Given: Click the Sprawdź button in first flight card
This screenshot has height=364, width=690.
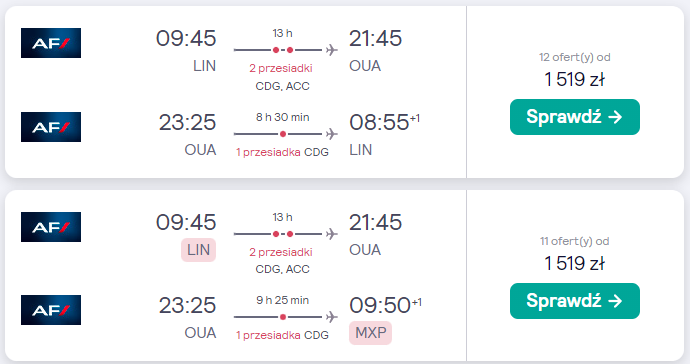Looking at the screenshot, I should (575, 117).
